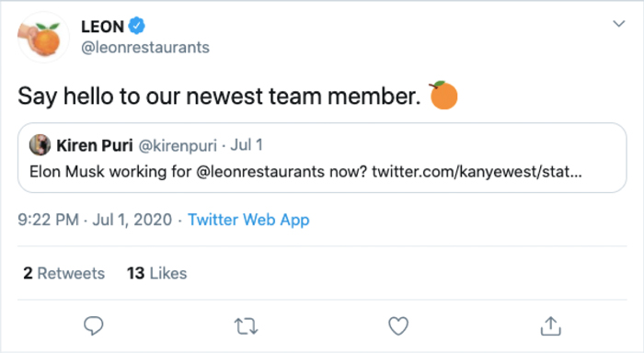The width and height of the screenshot is (644, 353).
Task: Open the 9:22 PM · Jul 1, 2020 timestamp
Action: click(x=95, y=220)
